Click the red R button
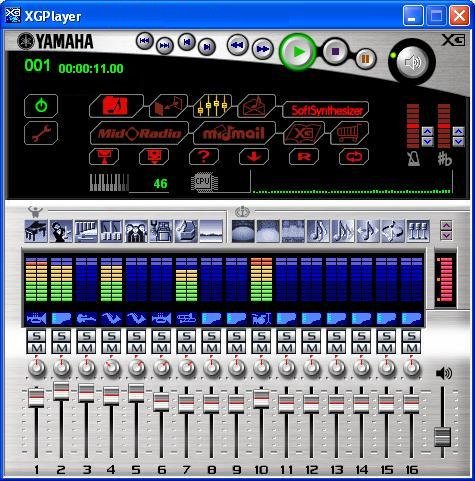The height and width of the screenshot is (481, 475). (x=304, y=156)
